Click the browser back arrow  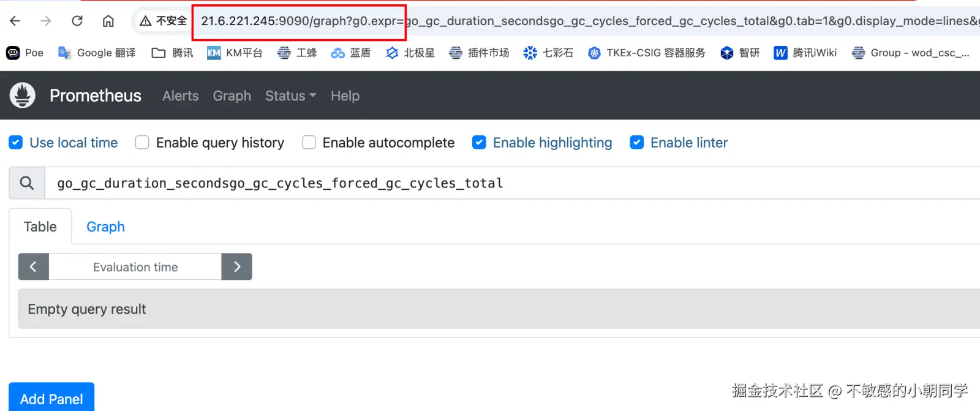click(15, 21)
